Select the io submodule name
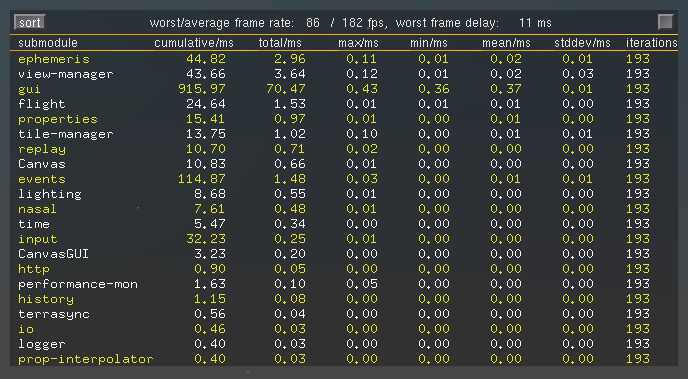The height and width of the screenshot is (379, 688). [x=26, y=329]
